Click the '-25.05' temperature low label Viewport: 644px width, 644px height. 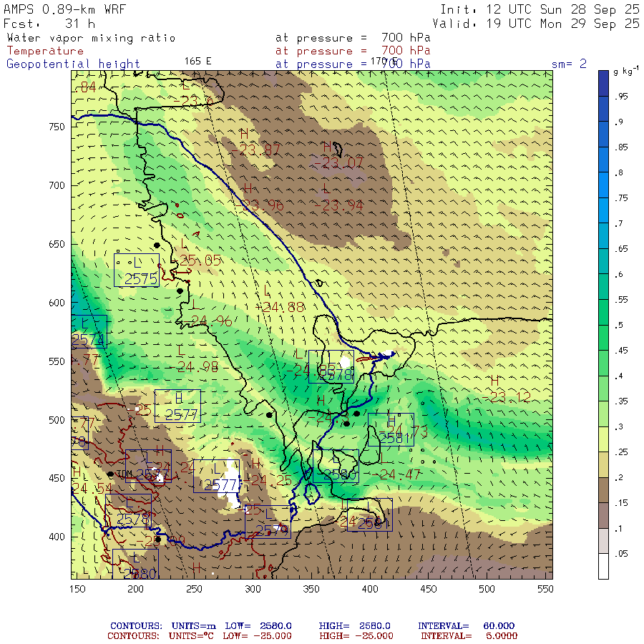pos(197,260)
